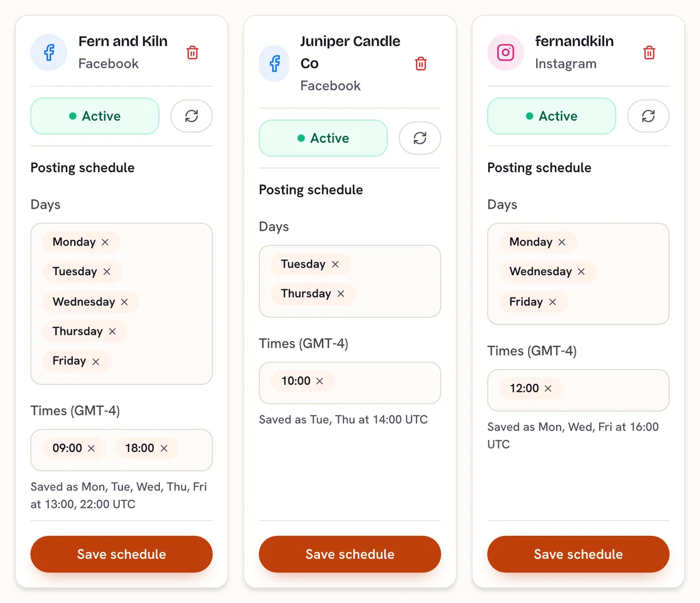Remove Wednesday from the Fern and Kiln days

124,302
